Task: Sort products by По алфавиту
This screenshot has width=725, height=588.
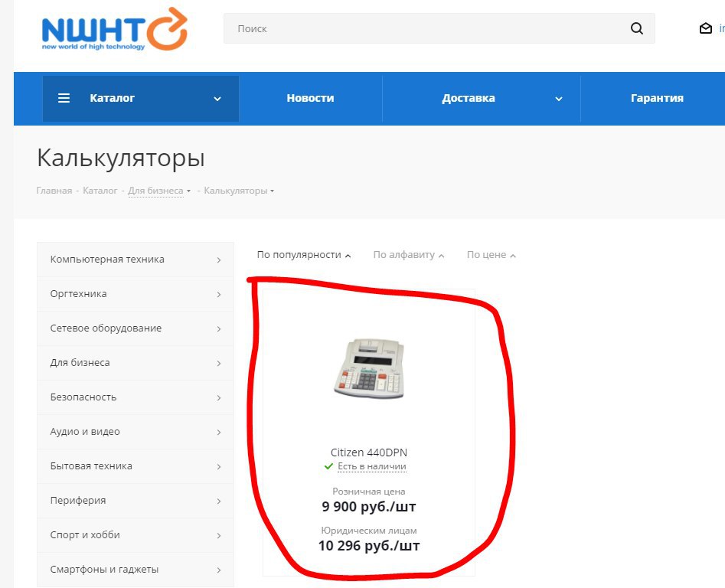Action: pyautogui.click(x=409, y=255)
